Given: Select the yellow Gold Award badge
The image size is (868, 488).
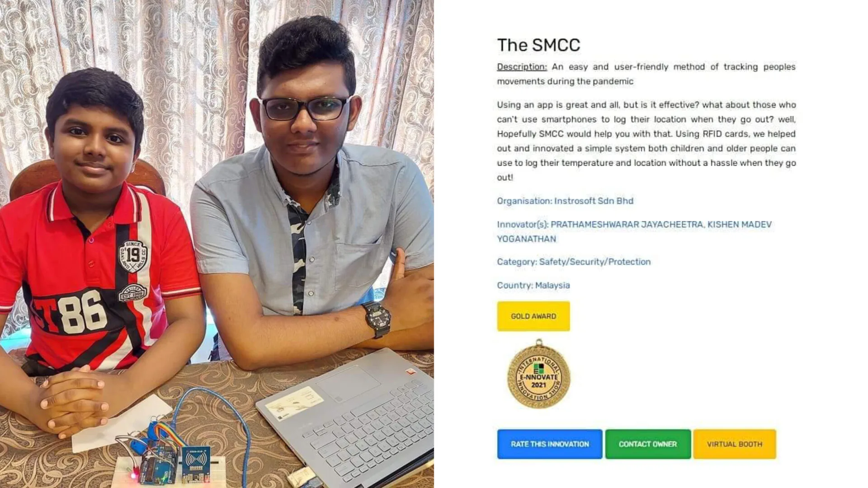Looking at the screenshot, I should point(533,316).
